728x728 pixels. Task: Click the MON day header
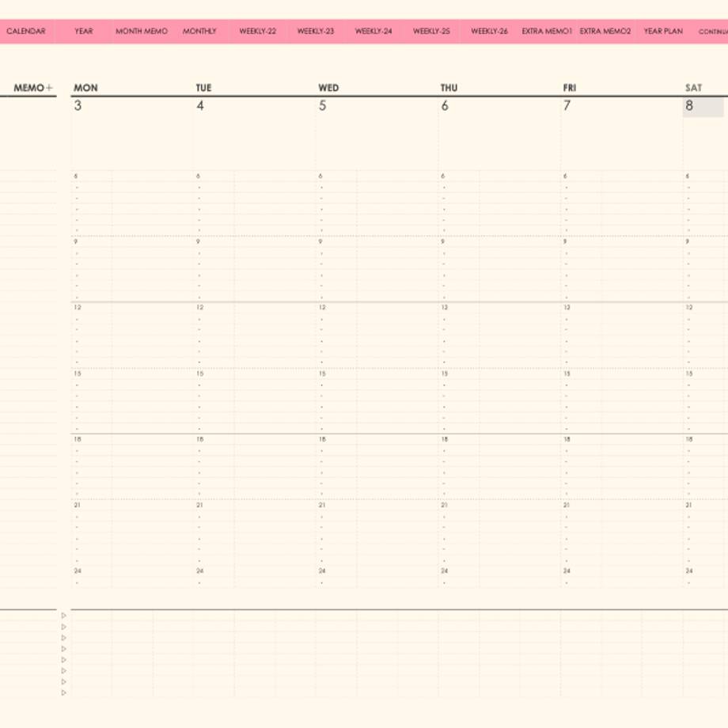click(x=86, y=88)
